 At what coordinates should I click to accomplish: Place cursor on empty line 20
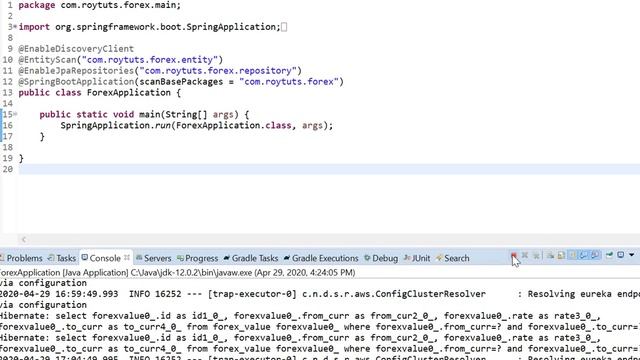coord(329,169)
